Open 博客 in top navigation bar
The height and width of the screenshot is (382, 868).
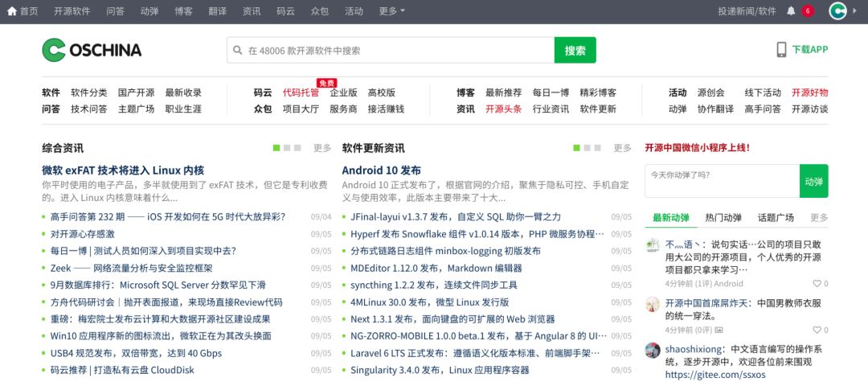(x=183, y=11)
